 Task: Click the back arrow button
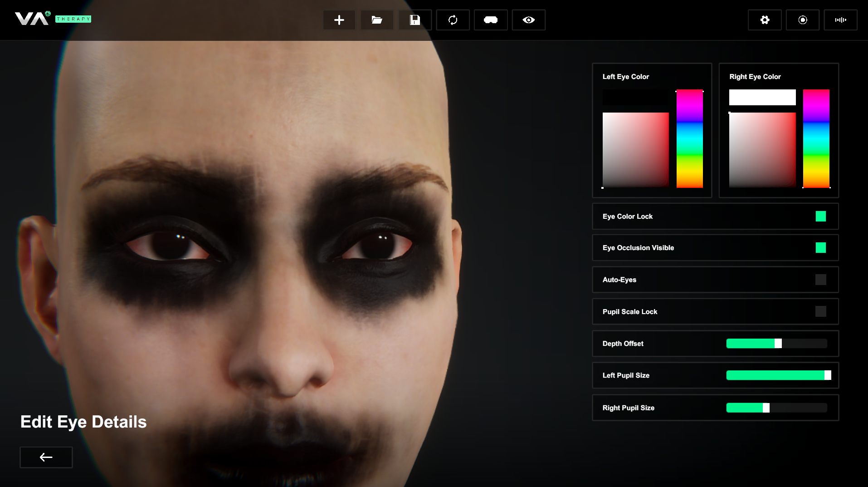[x=46, y=457]
